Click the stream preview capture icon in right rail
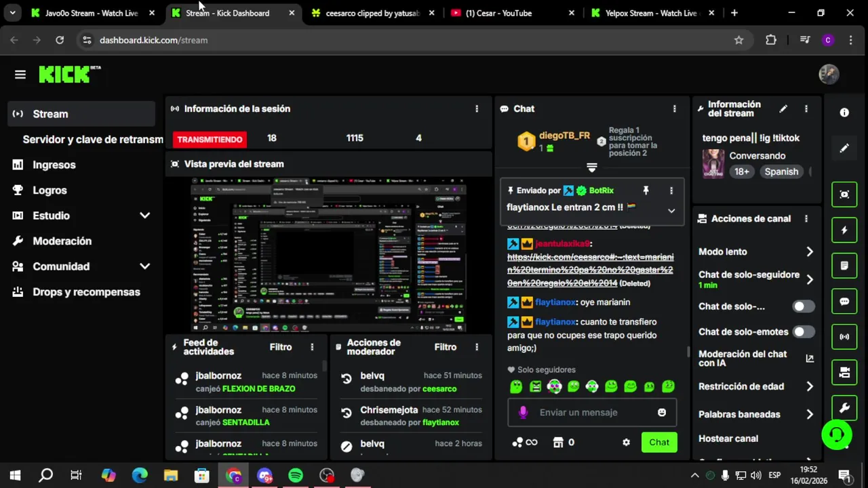Viewport: 868px width, 488px height. coord(844,195)
